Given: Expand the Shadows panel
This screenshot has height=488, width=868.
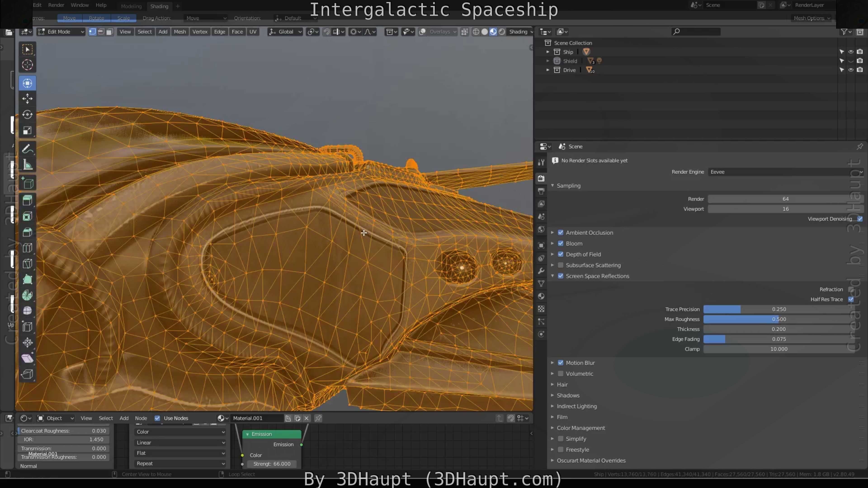Looking at the screenshot, I should click(x=568, y=395).
